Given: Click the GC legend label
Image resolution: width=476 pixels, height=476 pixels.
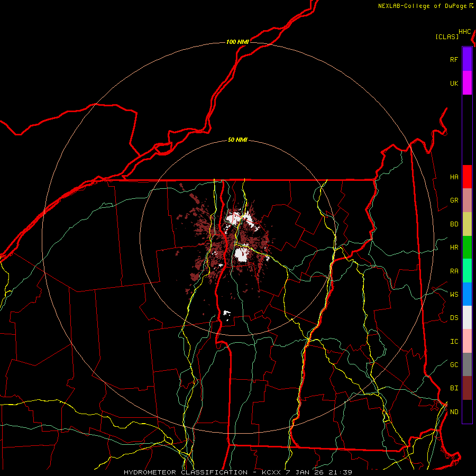Looking at the screenshot, I should (454, 365).
